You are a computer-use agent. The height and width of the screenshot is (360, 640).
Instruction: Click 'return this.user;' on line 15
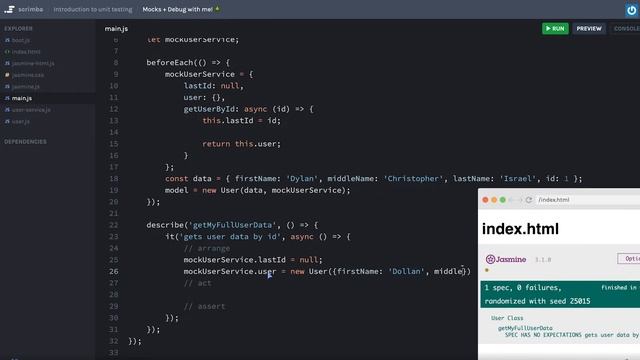tap(242, 144)
